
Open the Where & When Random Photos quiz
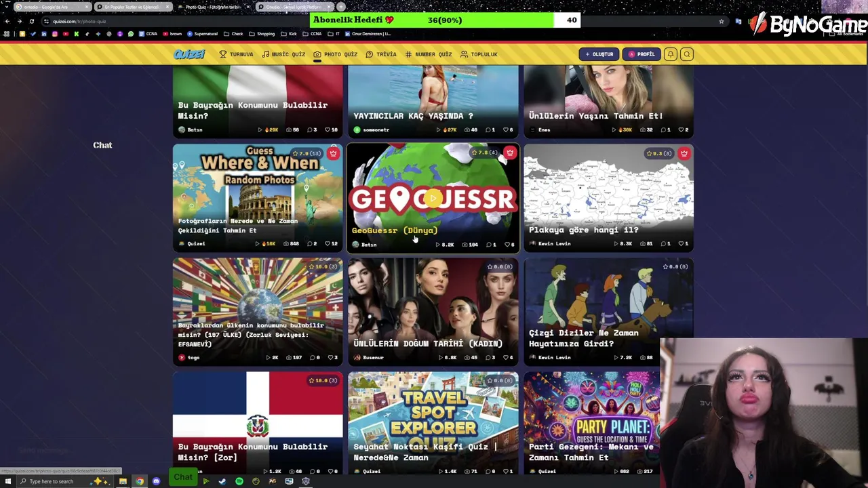[258, 198]
